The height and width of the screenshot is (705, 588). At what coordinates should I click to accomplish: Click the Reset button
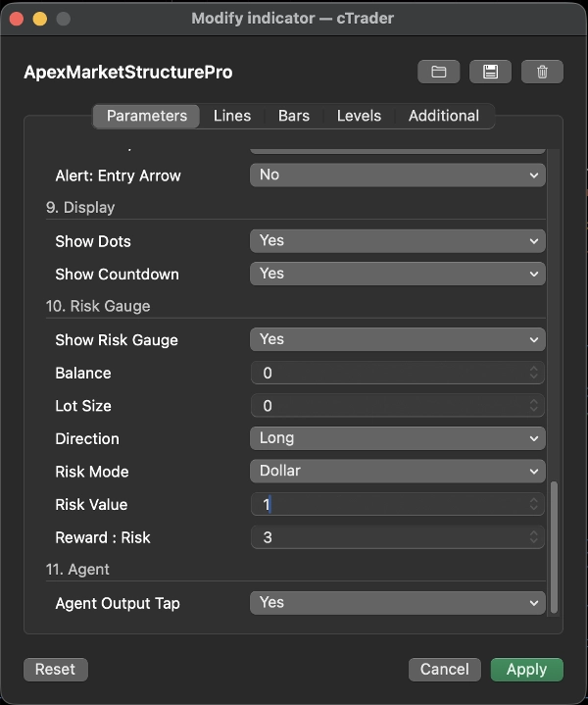(55, 670)
